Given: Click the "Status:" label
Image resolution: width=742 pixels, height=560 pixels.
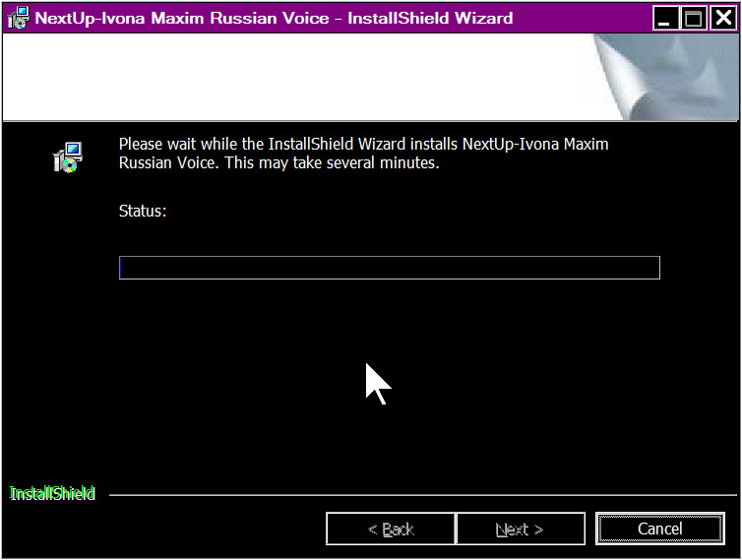Looking at the screenshot, I should (143, 211).
